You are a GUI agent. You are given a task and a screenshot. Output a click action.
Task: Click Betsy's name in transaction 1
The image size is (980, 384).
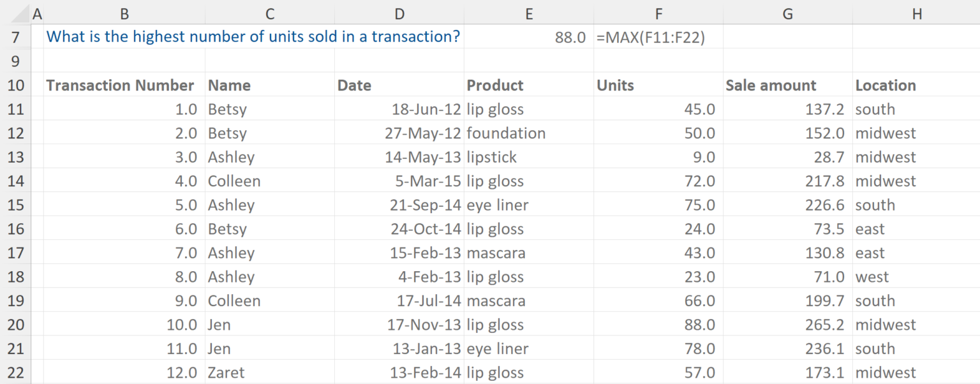(269, 108)
